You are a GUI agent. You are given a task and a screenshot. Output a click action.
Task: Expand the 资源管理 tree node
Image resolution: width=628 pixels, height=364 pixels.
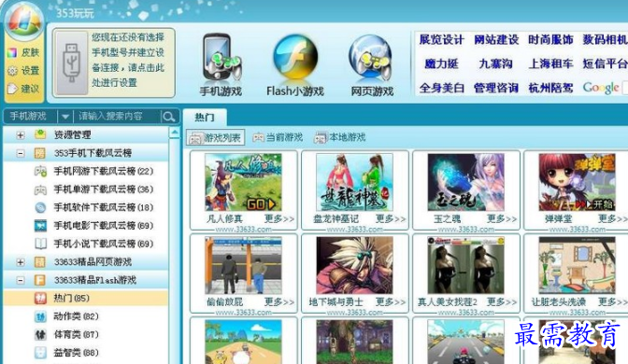pos(20,135)
